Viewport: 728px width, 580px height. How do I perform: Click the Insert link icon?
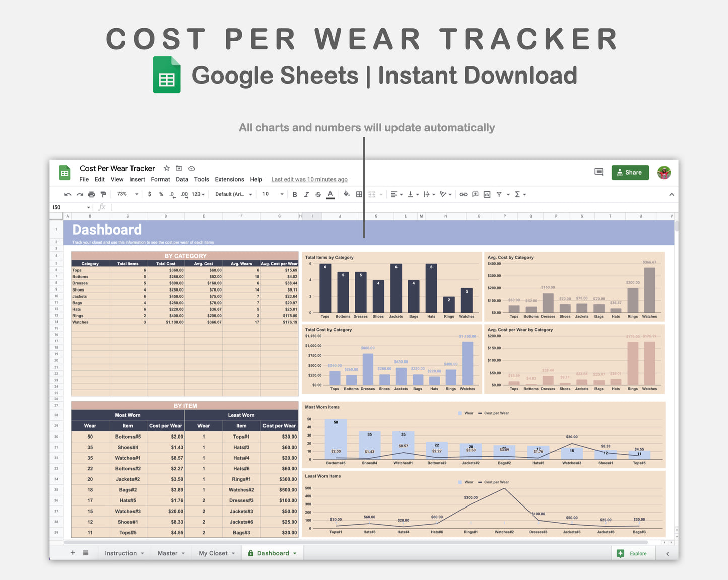[463, 194]
